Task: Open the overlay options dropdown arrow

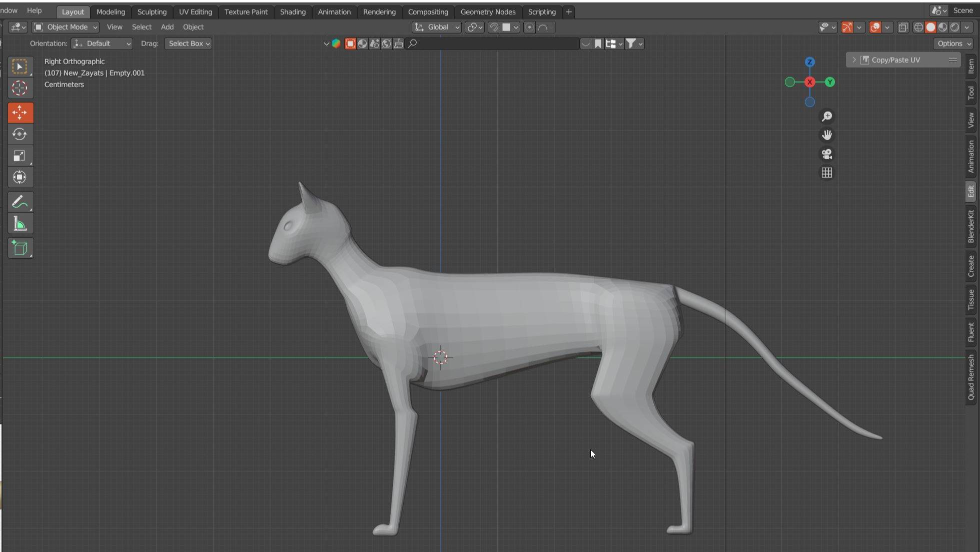Action: [x=887, y=27]
